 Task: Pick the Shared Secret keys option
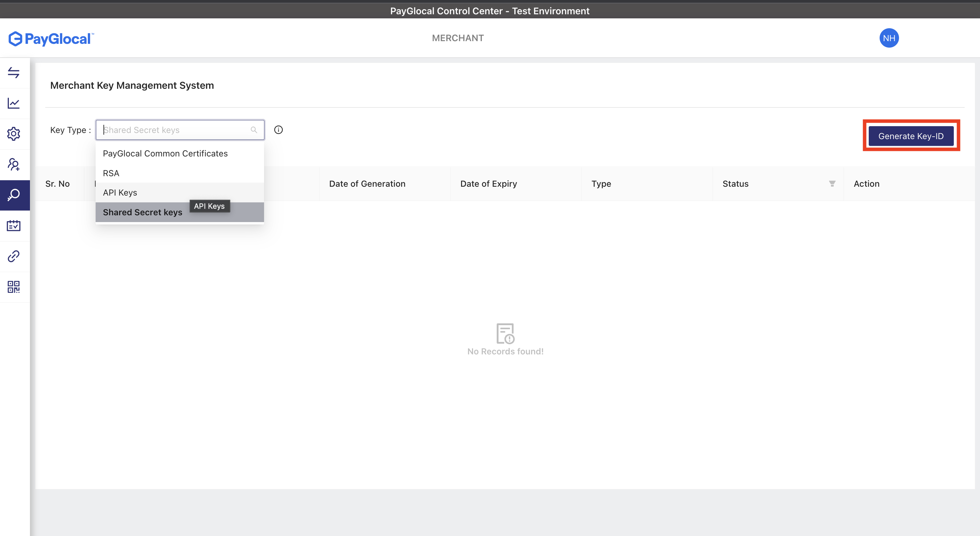pos(142,213)
